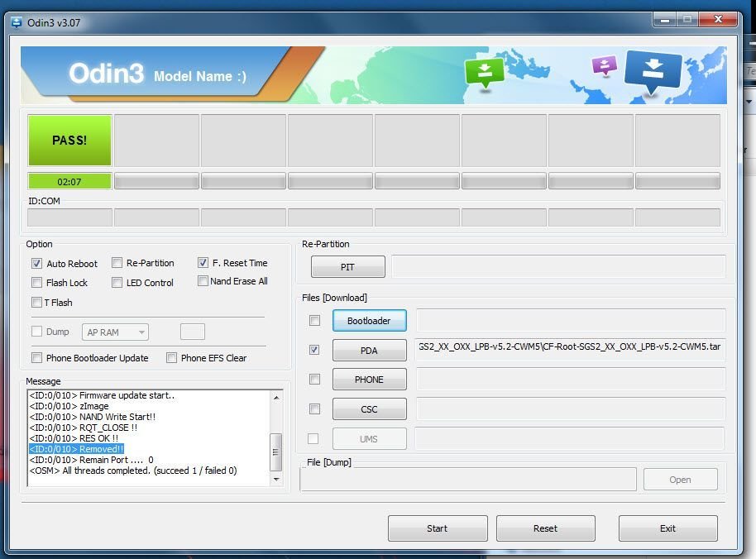The height and width of the screenshot is (559, 756).
Task: Click the Message log scrollbar thumb
Action: (x=275, y=452)
